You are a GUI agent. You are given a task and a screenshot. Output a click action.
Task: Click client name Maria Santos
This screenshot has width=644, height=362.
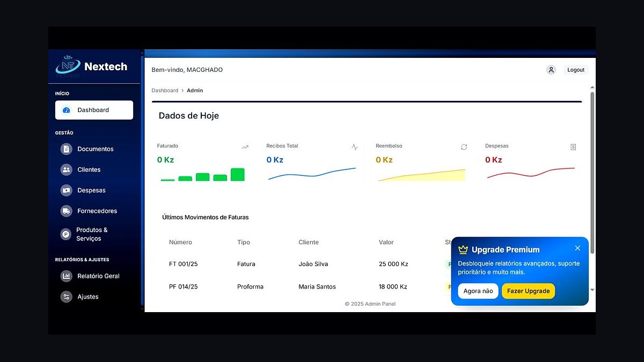click(317, 287)
